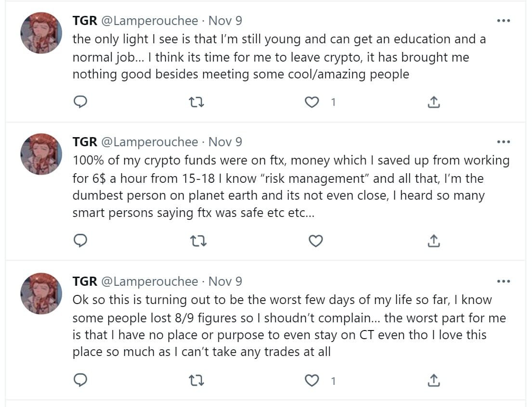
Task: Open more options on 'crypto funds' tweet
Action: pyautogui.click(x=503, y=142)
